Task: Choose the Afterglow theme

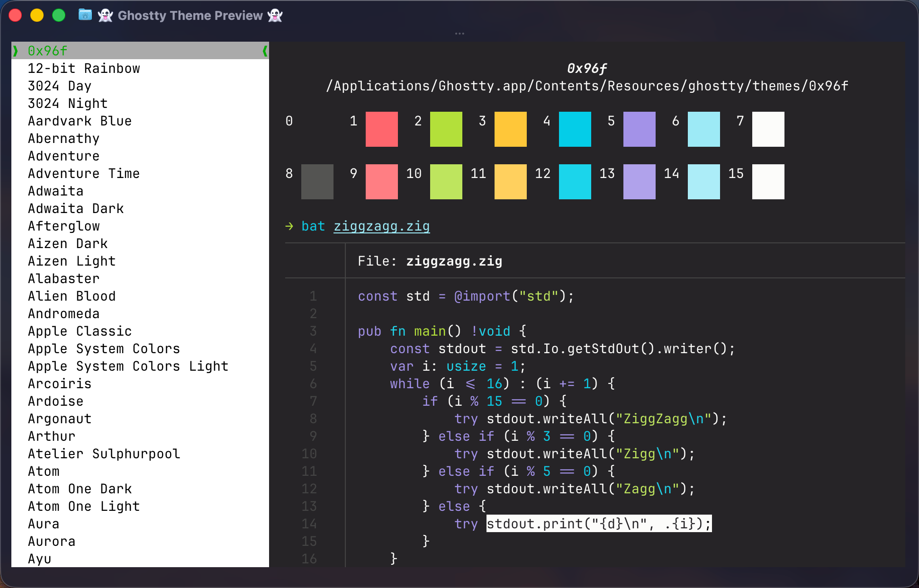Action: click(140, 226)
